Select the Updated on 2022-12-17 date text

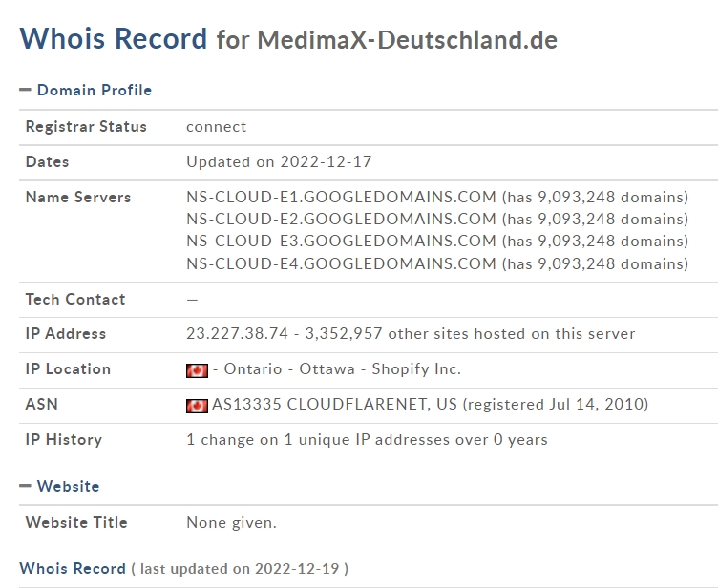279,161
